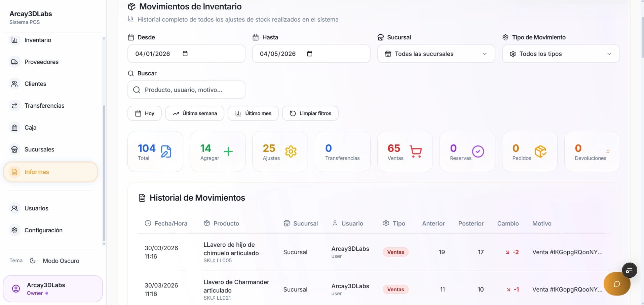Focus the Producto, usuario, motivo search box
The width and height of the screenshot is (644, 305).
(x=186, y=90)
